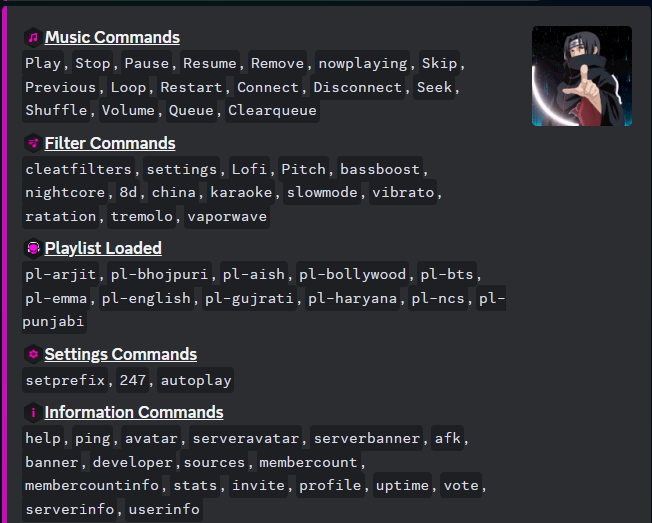
Task: Click the gear icon beside Settings Commands
Action: tap(33, 354)
